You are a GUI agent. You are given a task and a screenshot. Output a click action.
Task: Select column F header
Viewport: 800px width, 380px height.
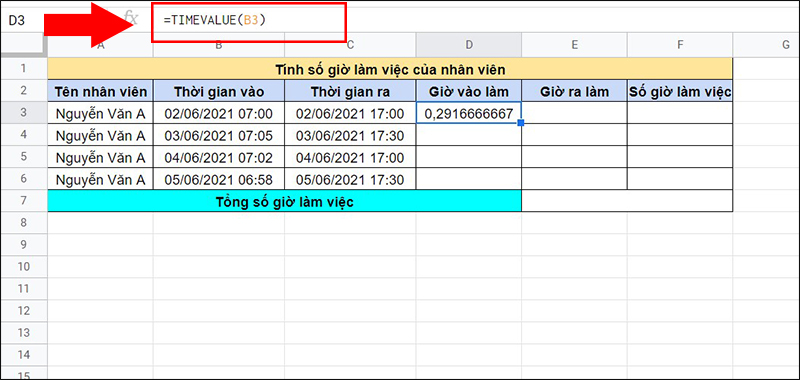click(x=680, y=45)
